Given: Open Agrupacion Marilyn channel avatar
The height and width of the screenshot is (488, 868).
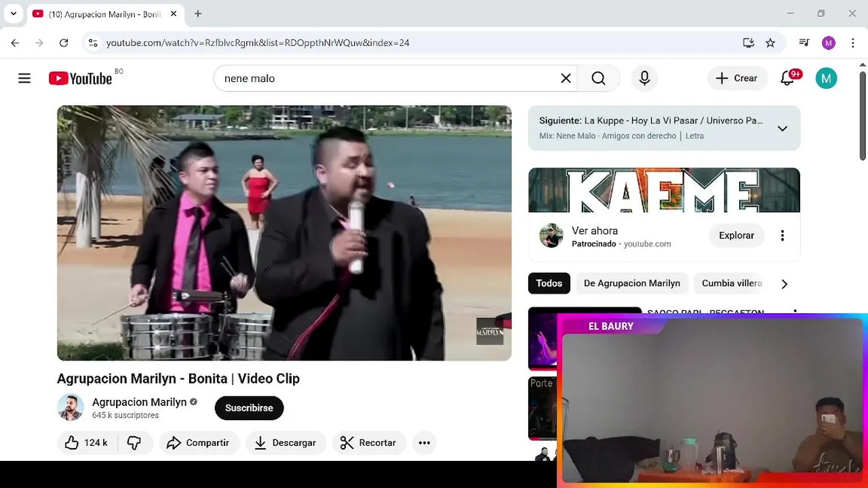Looking at the screenshot, I should pos(71,407).
